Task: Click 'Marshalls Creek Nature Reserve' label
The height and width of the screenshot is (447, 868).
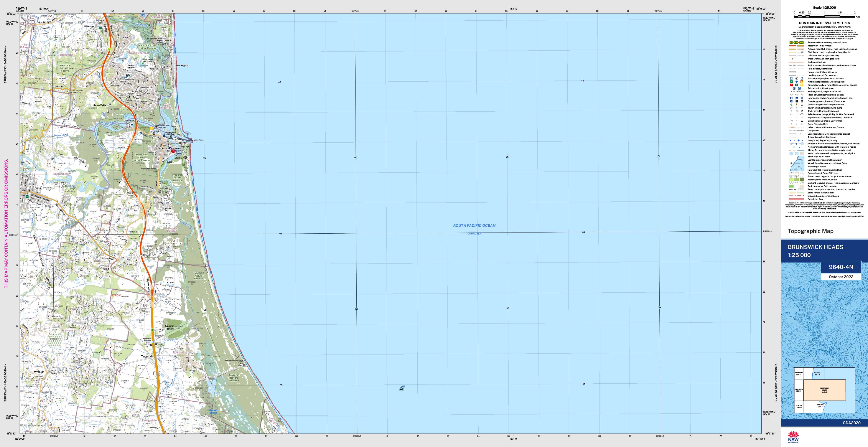Action: click(147, 47)
